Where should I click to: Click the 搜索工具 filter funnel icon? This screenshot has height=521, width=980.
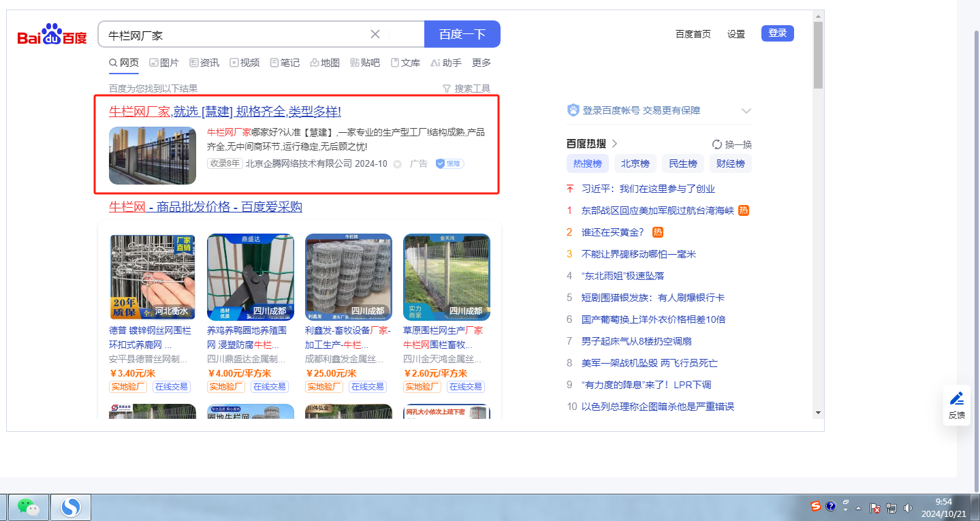tap(447, 89)
